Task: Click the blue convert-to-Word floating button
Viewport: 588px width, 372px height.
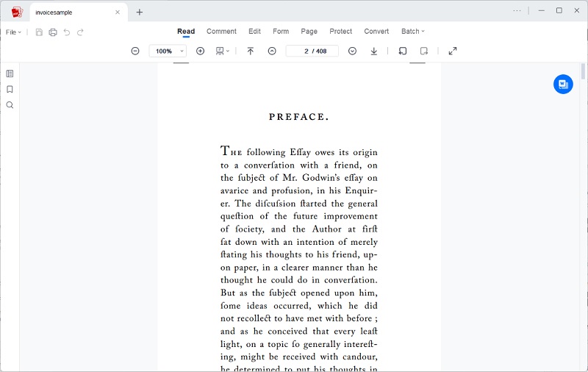Action: [x=563, y=84]
